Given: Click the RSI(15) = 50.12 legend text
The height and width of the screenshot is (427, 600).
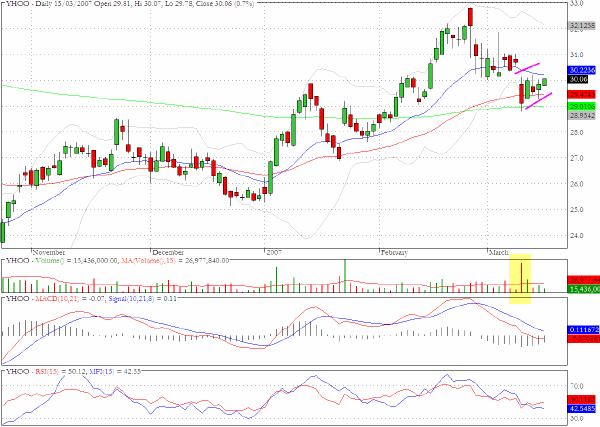Looking at the screenshot, I should click(x=60, y=372).
